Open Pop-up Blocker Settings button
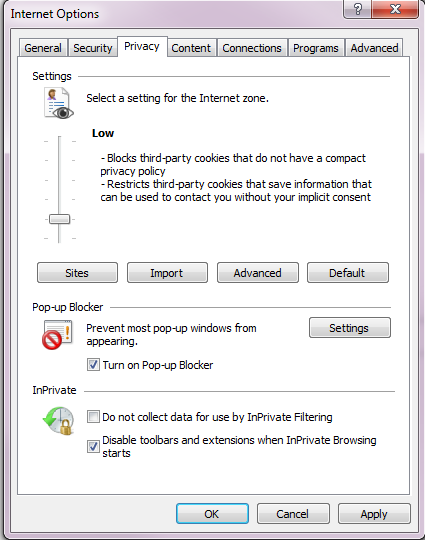The height and width of the screenshot is (540, 425). 350,328
